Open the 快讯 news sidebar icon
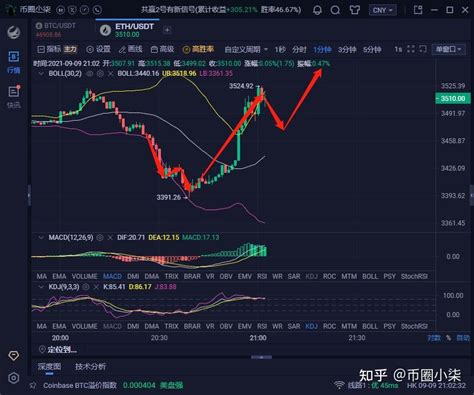The height and width of the screenshot is (395, 474). click(x=14, y=97)
